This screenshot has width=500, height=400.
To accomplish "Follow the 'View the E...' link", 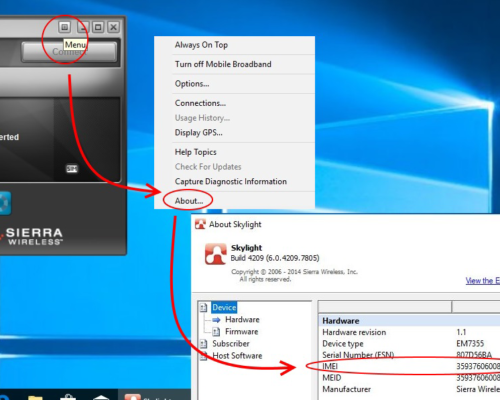I will [x=483, y=281].
